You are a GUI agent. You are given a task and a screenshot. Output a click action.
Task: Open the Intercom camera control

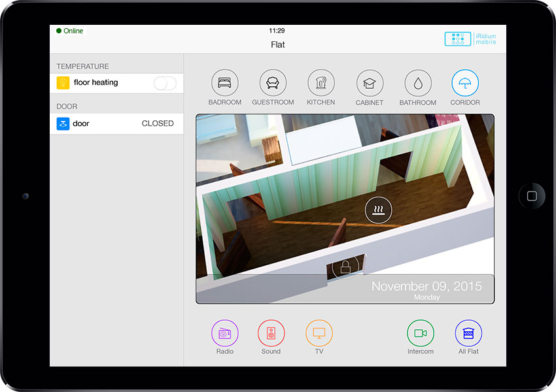(421, 333)
